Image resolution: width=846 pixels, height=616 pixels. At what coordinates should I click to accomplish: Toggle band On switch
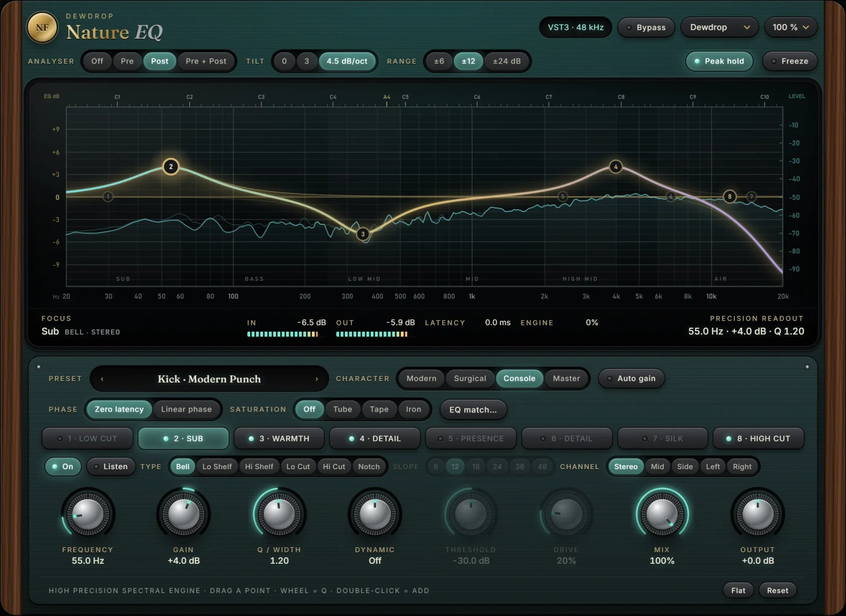point(63,467)
